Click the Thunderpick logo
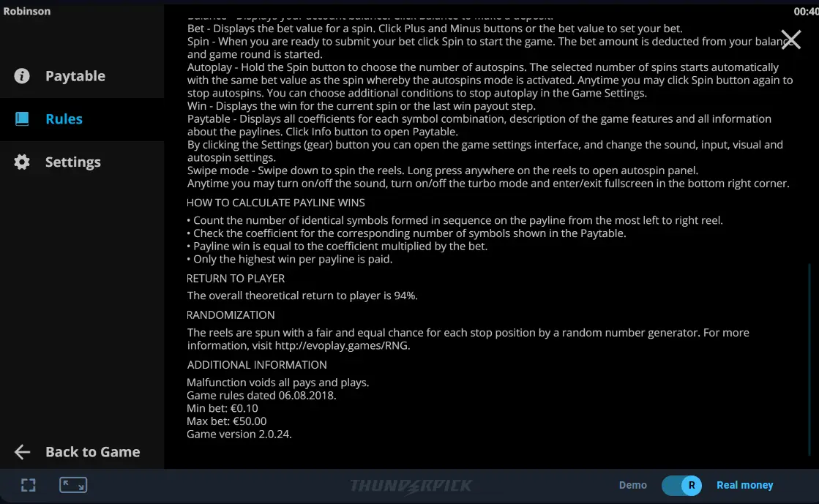The image size is (819, 504). click(x=411, y=486)
